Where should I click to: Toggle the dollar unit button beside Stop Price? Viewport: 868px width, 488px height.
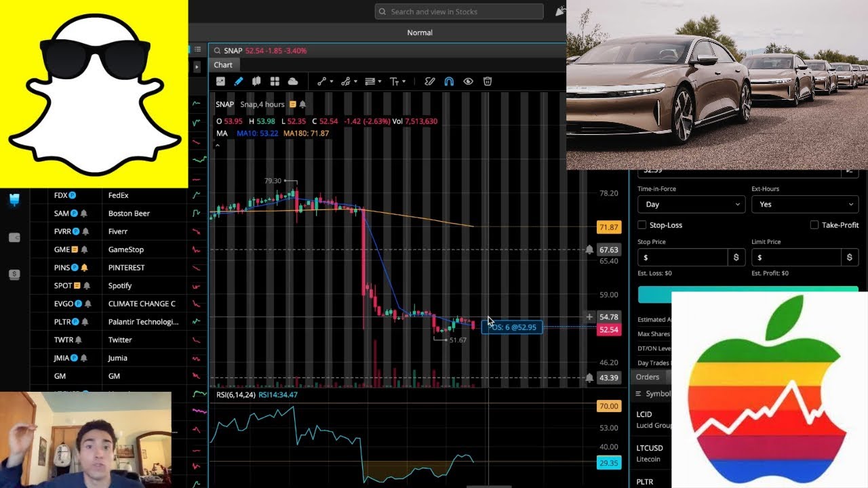click(x=736, y=258)
